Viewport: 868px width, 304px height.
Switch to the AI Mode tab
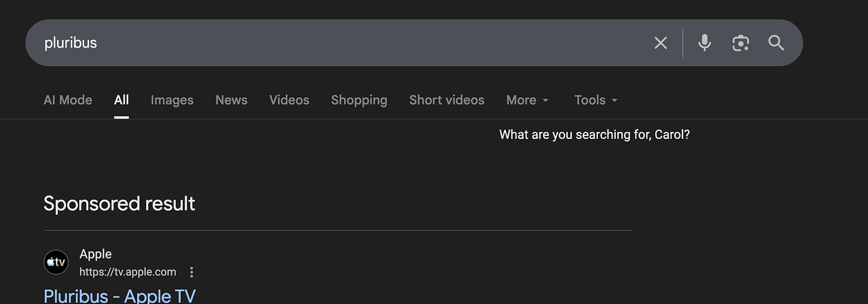(68, 100)
